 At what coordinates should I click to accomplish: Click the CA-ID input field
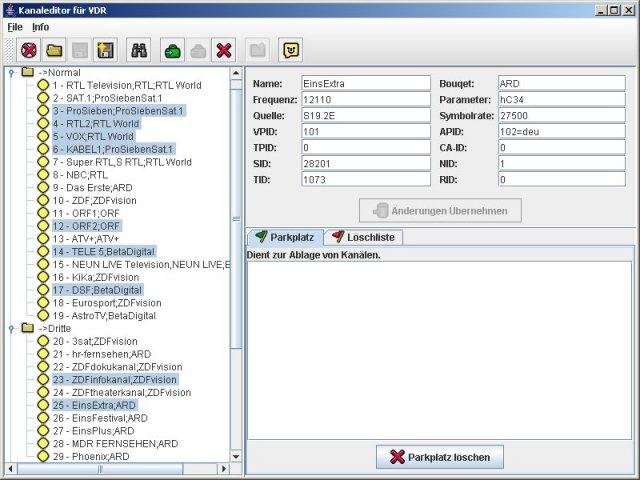pos(562,147)
